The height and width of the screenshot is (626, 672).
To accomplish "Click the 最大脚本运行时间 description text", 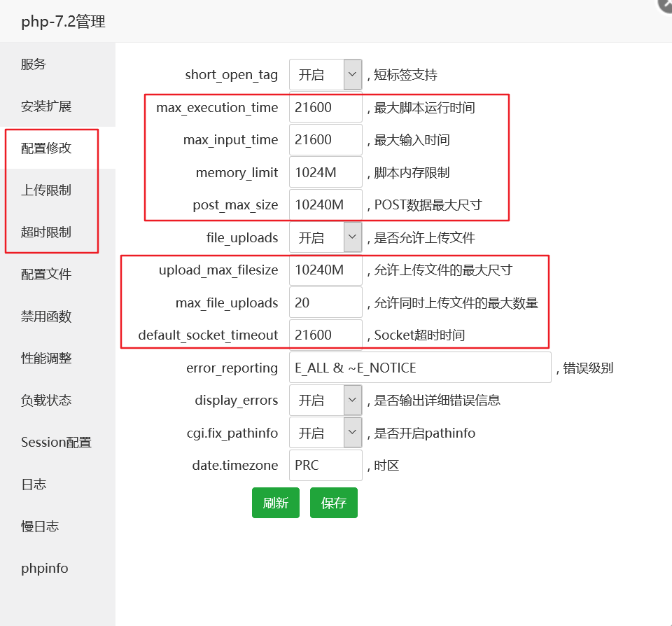I will [424, 108].
